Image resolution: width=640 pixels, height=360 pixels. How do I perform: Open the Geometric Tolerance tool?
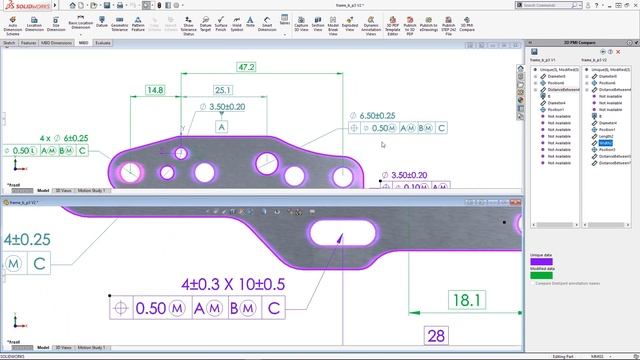[x=120, y=24]
